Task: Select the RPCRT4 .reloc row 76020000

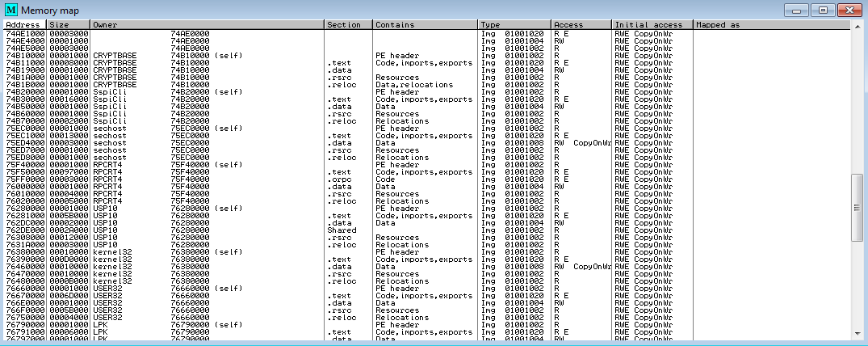Action: (427, 201)
